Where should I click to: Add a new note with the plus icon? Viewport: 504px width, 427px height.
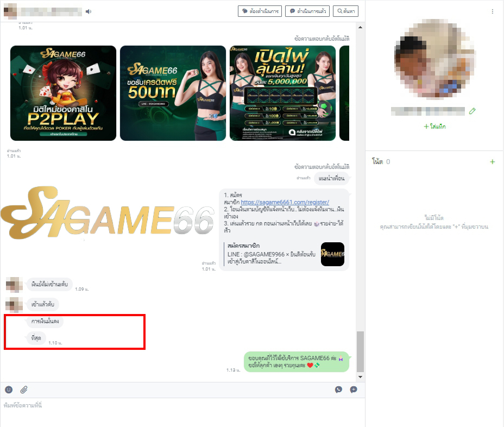click(493, 162)
